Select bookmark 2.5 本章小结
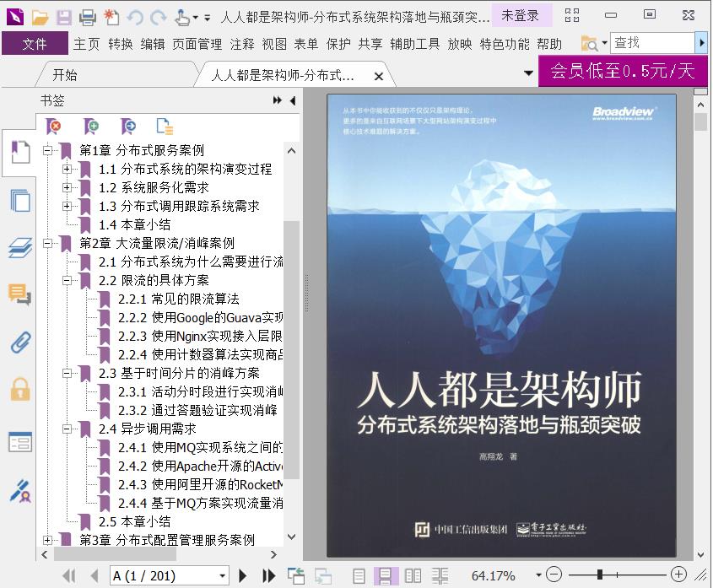The width and height of the screenshot is (713, 588). [x=135, y=521]
